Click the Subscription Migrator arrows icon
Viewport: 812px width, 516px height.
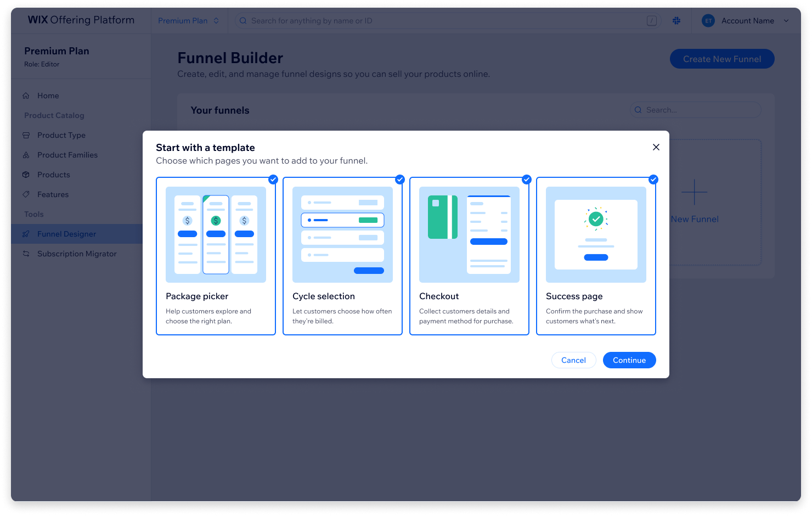(26, 254)
